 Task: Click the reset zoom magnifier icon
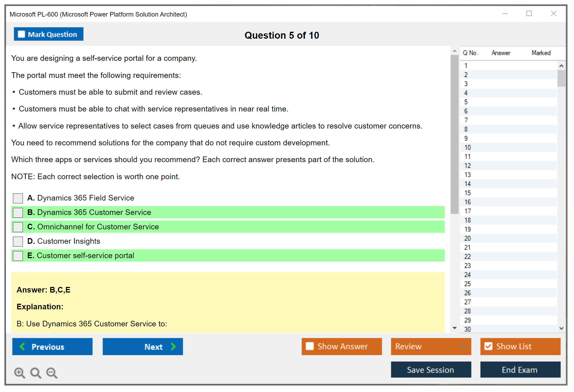point(36,373)
